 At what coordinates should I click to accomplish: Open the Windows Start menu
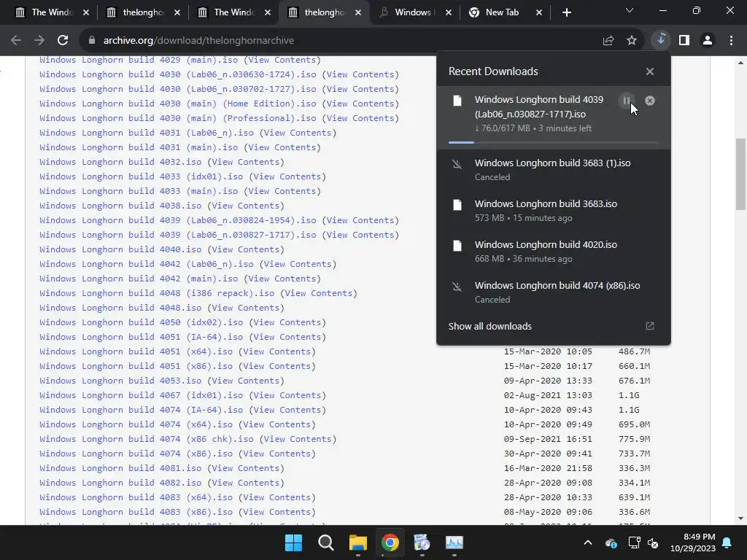coord(293,542)
